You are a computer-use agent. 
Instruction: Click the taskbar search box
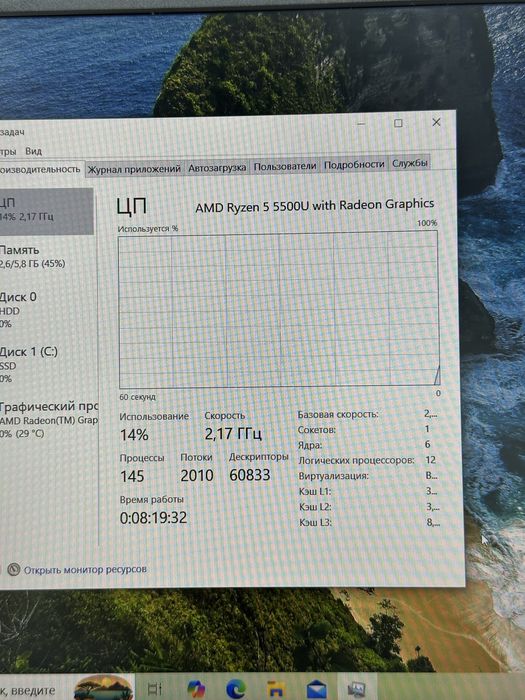pyautogui.click(x=67, y=688)
